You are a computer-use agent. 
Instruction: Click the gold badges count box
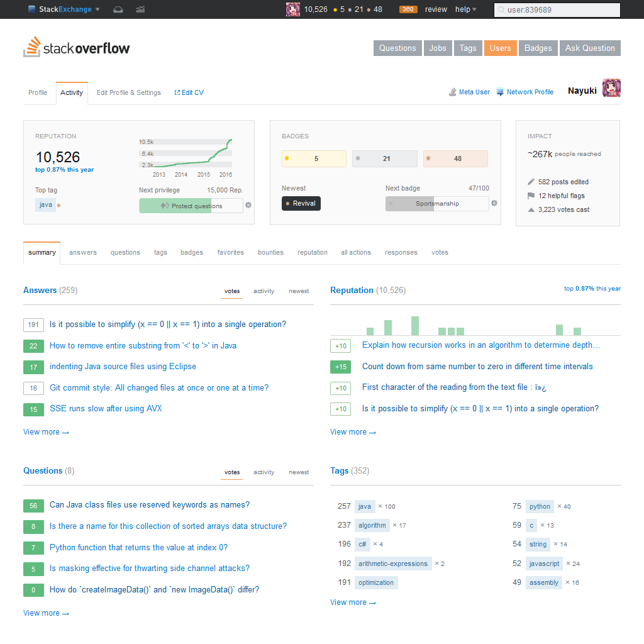pos(314,158)
